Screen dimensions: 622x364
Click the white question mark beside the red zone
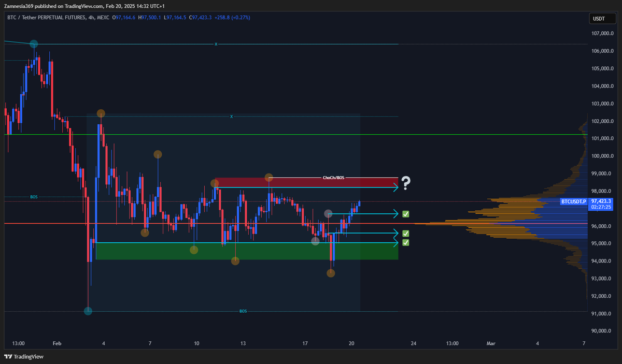coord(406,182)
